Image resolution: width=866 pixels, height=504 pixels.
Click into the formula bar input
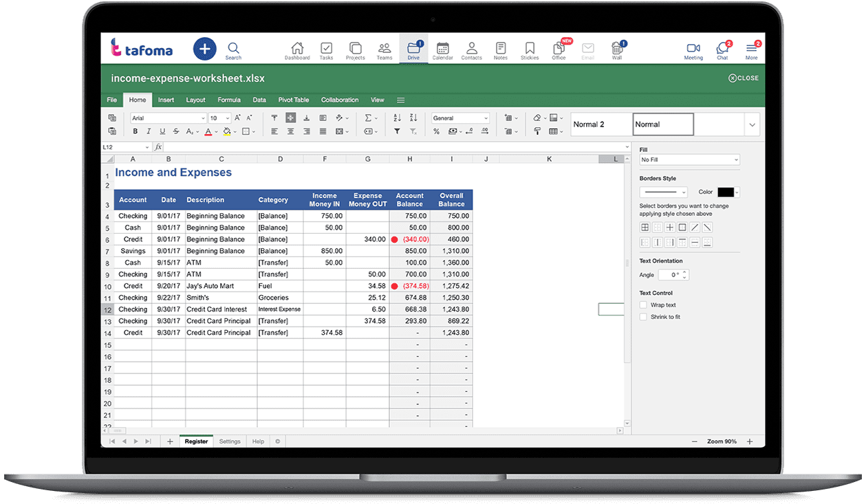[396, 147]
